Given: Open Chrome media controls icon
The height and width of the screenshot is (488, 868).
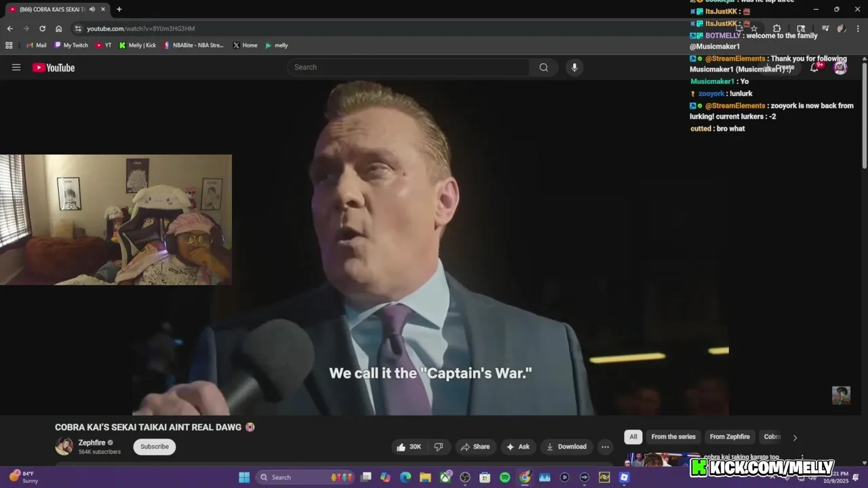Looking at the screenshot, I should [x=825, y=28].
